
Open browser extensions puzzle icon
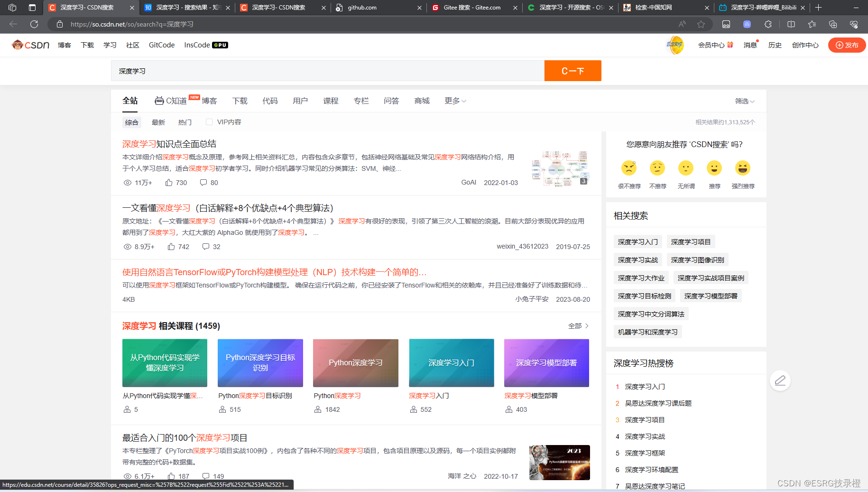[768, 24]
